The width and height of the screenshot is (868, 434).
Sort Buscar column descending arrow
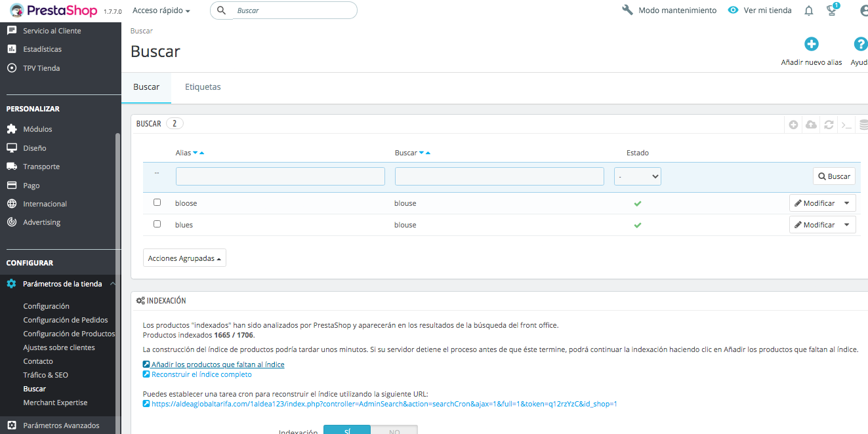point(421,153)
